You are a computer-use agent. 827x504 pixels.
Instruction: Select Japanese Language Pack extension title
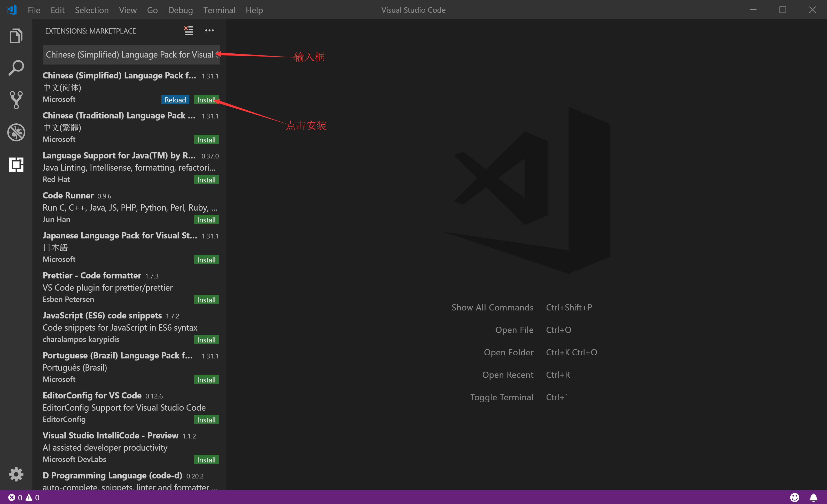pos(120,235)
